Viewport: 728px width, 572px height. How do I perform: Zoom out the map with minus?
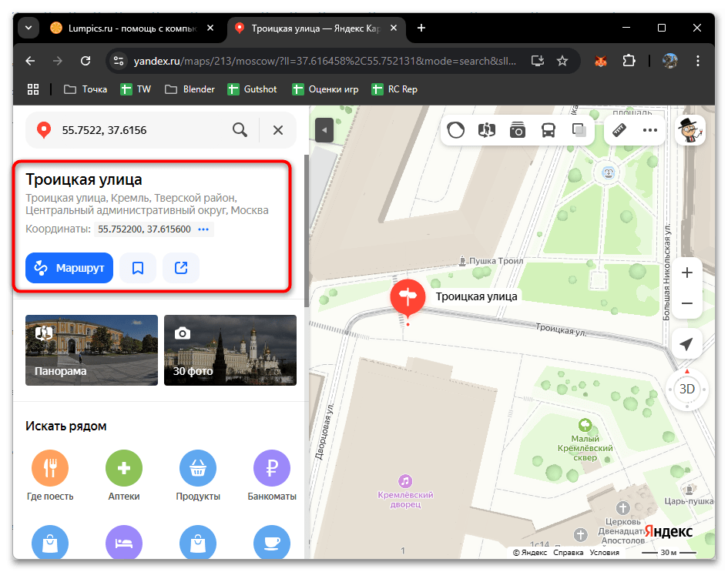point(687,303)
